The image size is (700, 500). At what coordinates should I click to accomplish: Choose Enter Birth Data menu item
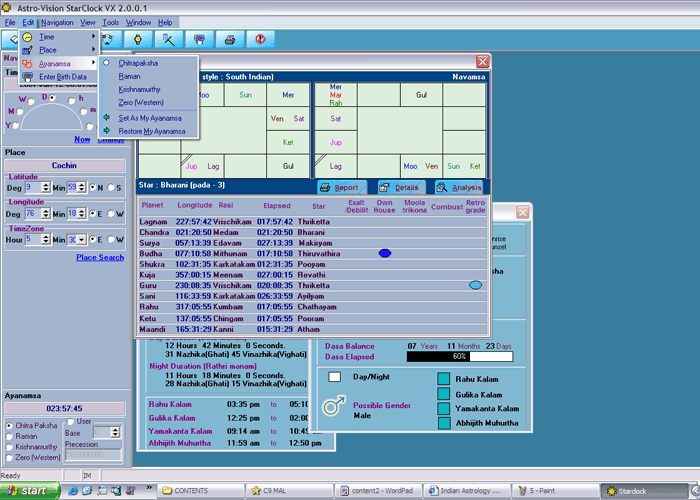(x=58, y=77)
